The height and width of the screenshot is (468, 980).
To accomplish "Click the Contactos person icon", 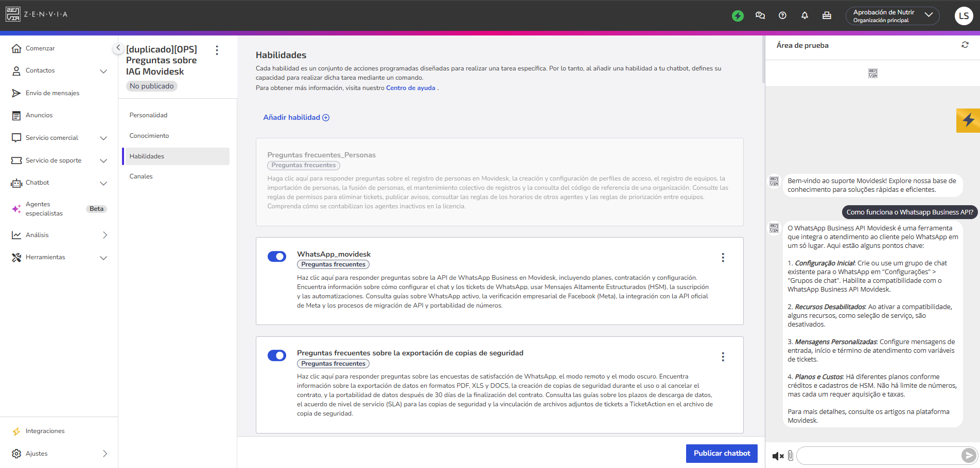I will [x=16, y=71].
